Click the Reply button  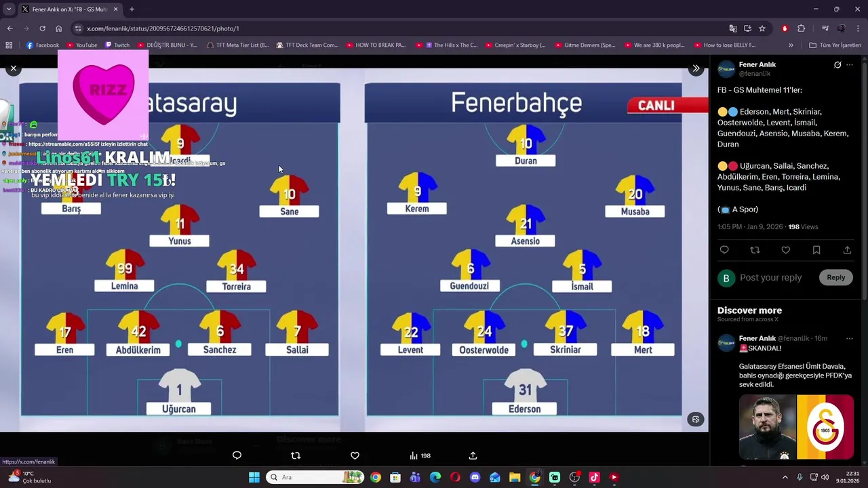pyautogui.click(x=836, y=277)
